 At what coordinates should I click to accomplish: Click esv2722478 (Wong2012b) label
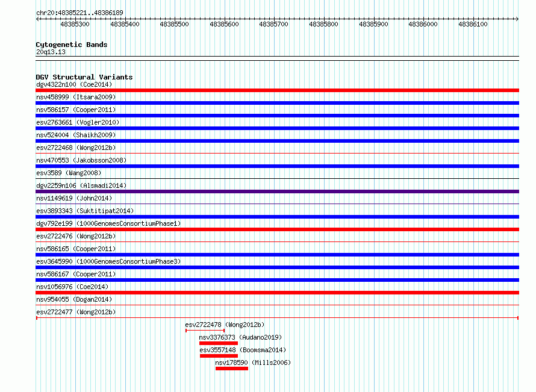(225, 325)
